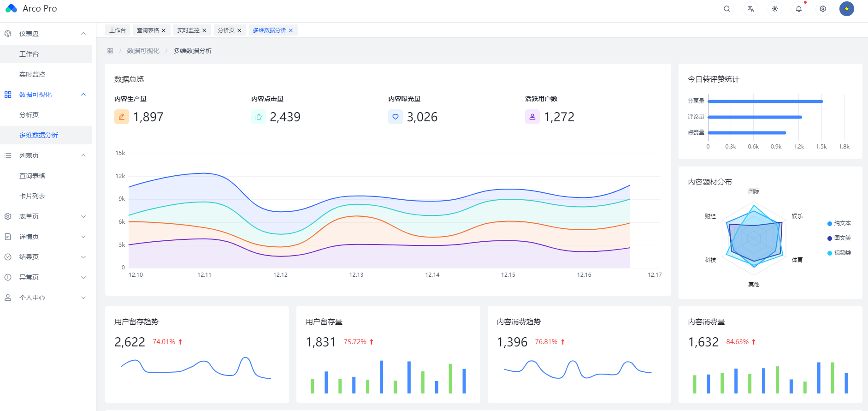The width and height of the screenshot is (868, 411).
Task: Collapse the 仪表盘 menu chevron
Action: pyautogui.click(x=83, y=34)
